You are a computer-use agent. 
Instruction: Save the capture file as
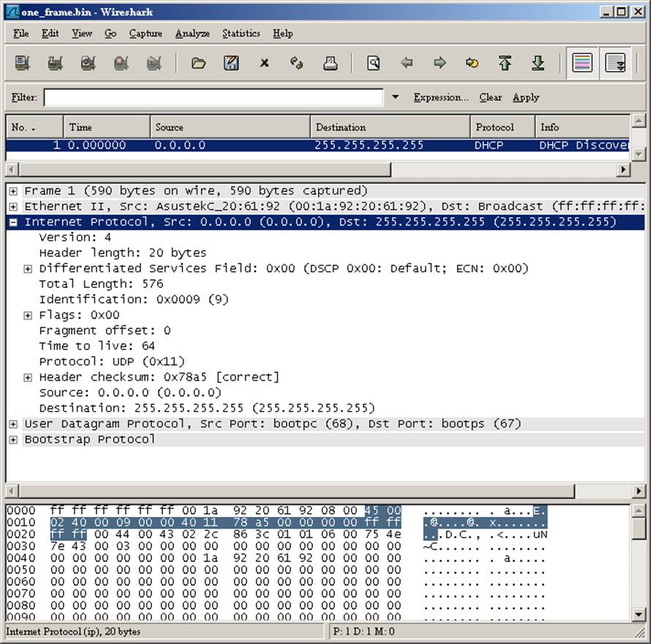(231, 63)
